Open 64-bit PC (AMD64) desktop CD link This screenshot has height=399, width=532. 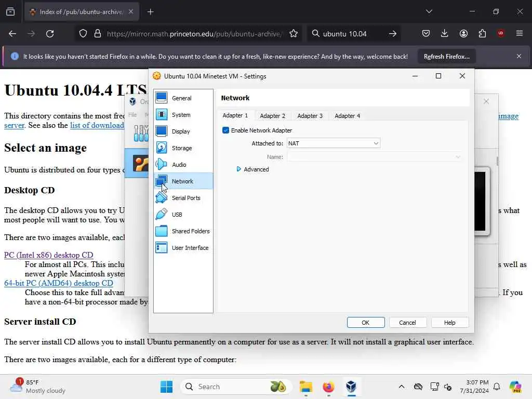click(59, 283)
